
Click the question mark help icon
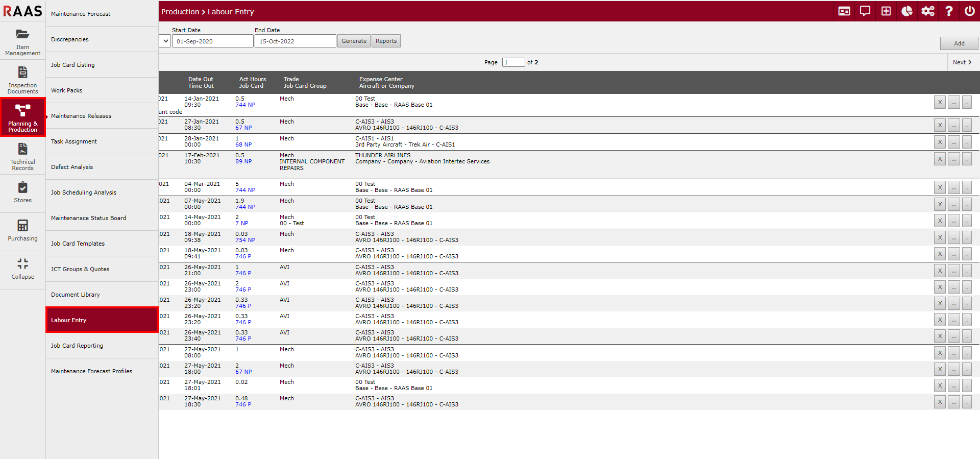point(949,11)
